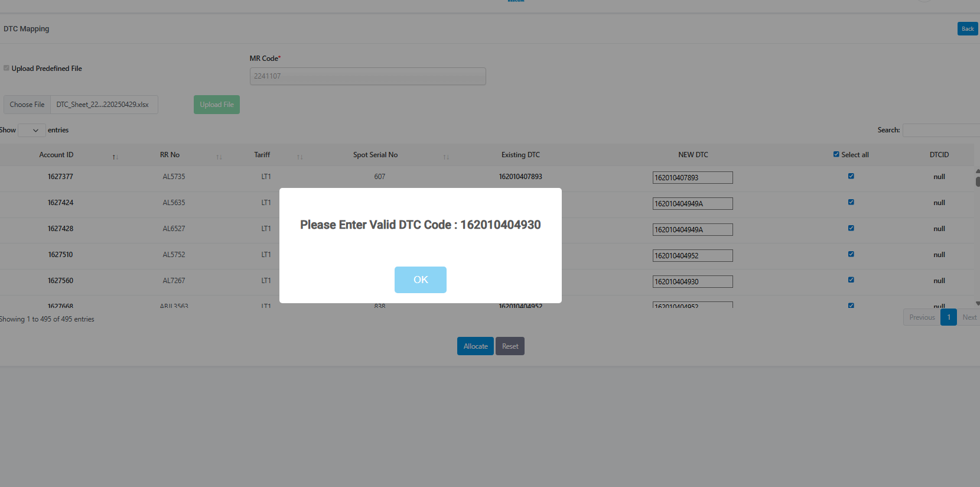Click the existing DTC value 162010407893
The width and height of the screenshot is (980, 487).
520,177
